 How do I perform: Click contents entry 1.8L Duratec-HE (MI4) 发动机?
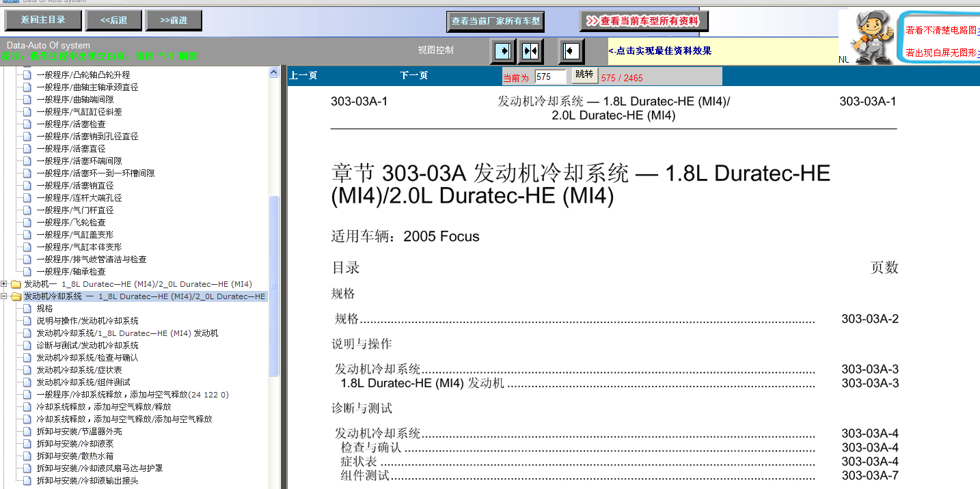pyautogui.click(x=422, y=383)
